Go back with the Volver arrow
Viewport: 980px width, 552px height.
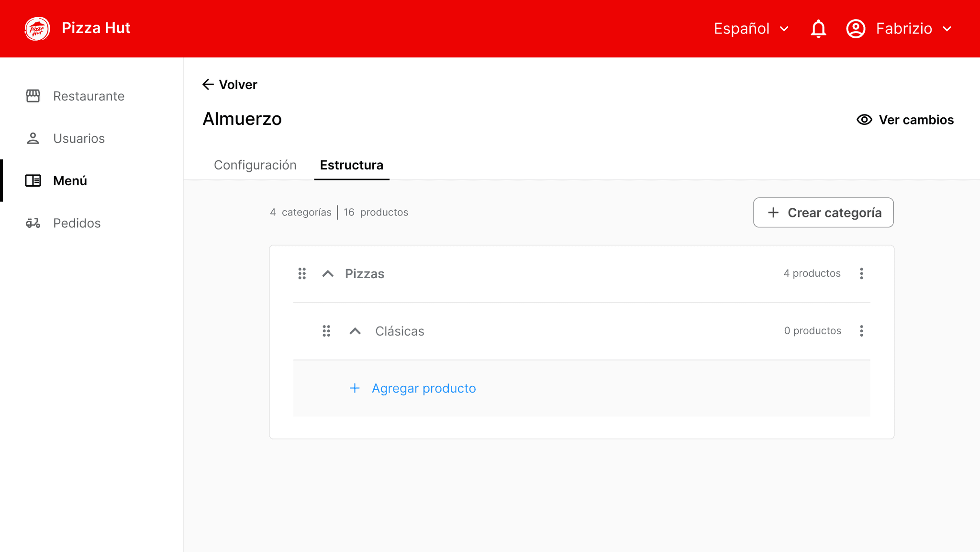pyautogui.click(x=208, y=85)
